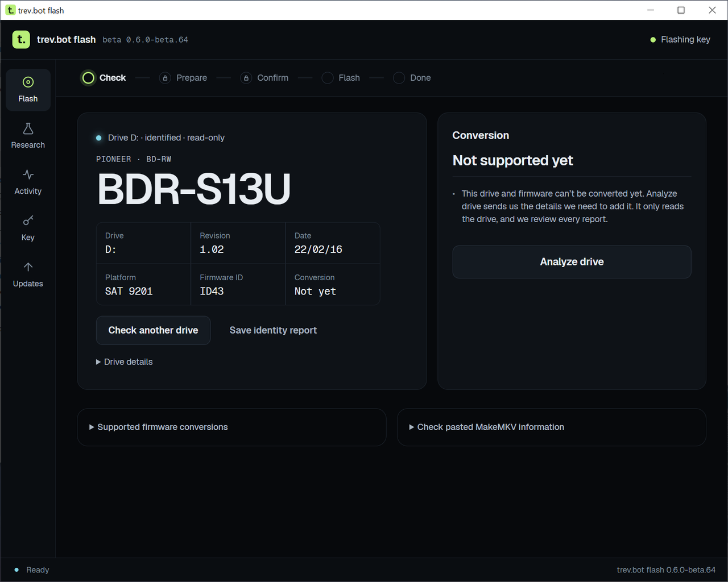Open the Activity pulse icon

pos(28,174)
